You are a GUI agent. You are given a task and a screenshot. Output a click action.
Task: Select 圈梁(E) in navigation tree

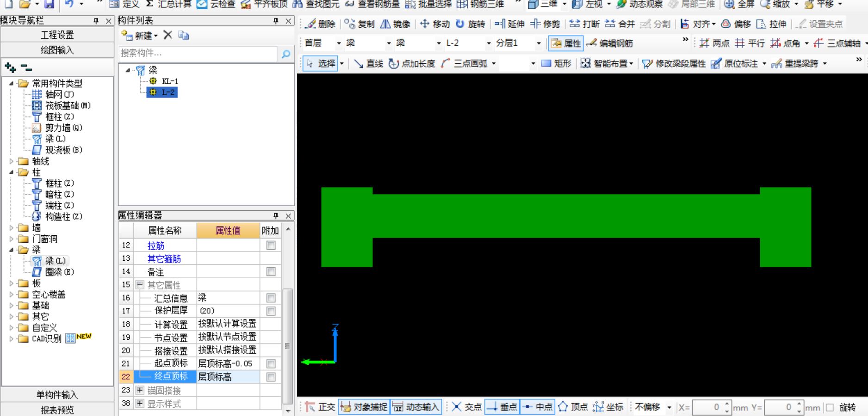60,272
